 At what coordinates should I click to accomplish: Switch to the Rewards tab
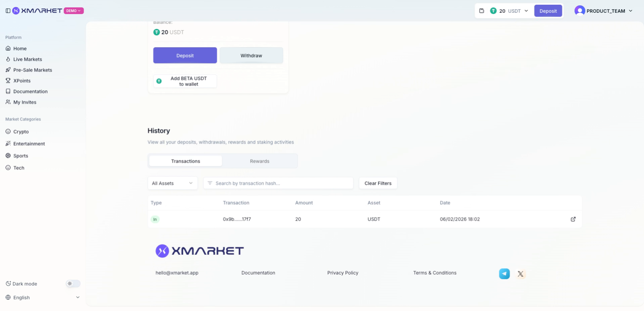pyautogui.click(x=259, y=161)
